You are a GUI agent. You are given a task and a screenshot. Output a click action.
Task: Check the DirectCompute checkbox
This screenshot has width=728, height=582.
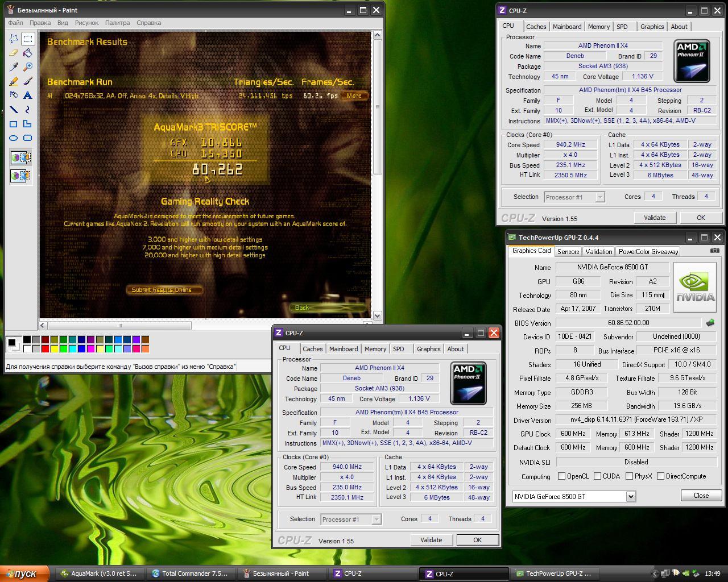tap(660, 476)
